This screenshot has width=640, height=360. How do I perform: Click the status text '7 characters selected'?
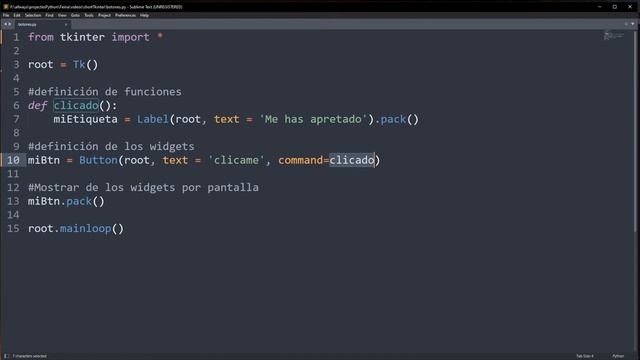(x=29, y=356)
